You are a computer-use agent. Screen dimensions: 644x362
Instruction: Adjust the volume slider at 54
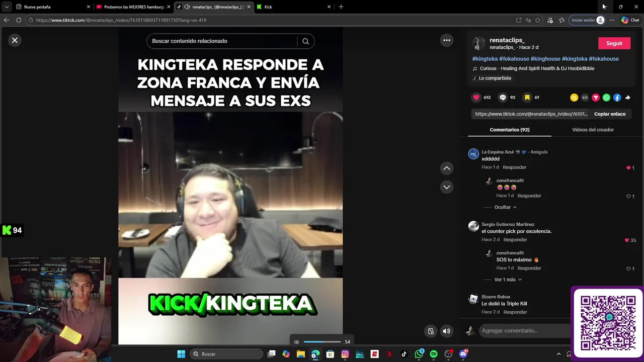(x=322, y=342)
